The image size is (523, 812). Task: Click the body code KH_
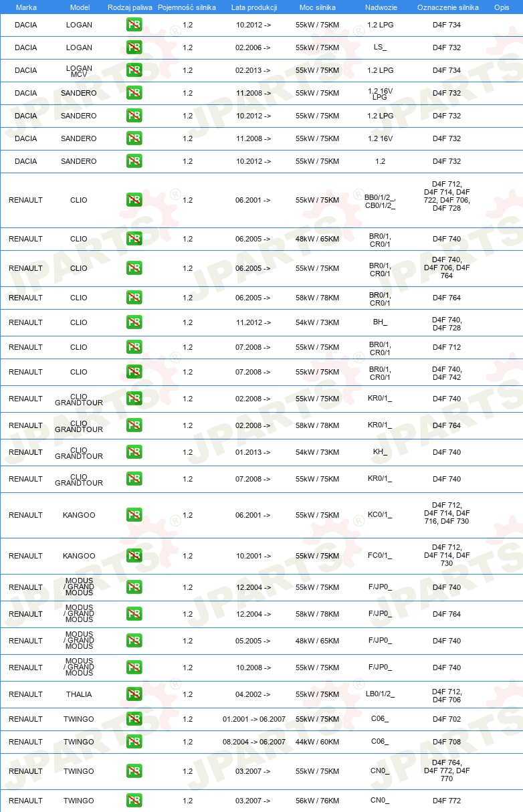pyautogui.click(x=380, y=452)
